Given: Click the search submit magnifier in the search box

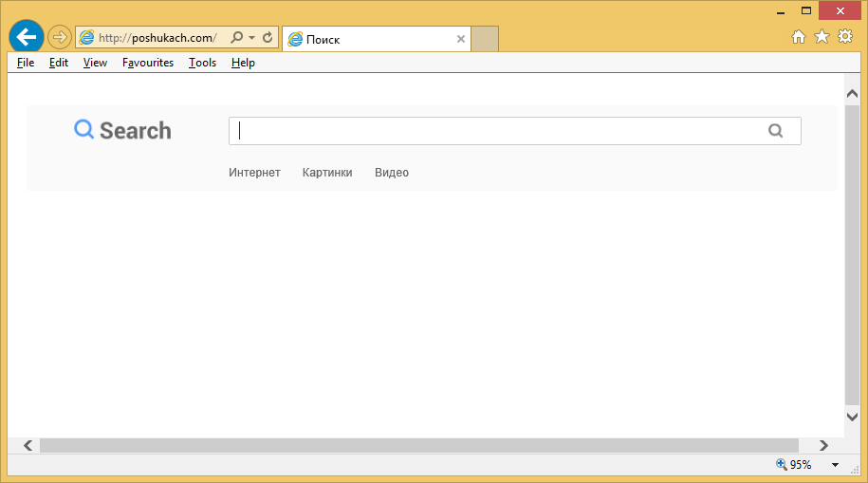Looking at the screenshot, I should (x=776, y=131).
